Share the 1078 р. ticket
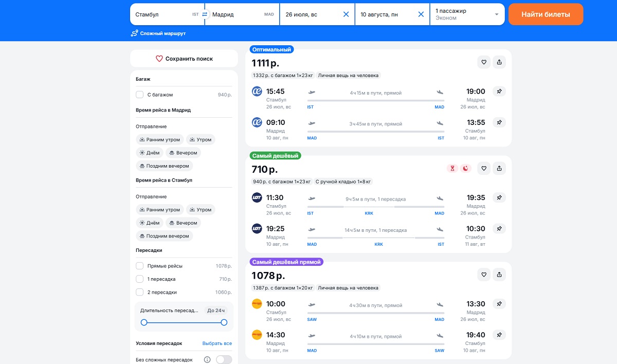Viewport: 617px width, 364px height. 499,275
